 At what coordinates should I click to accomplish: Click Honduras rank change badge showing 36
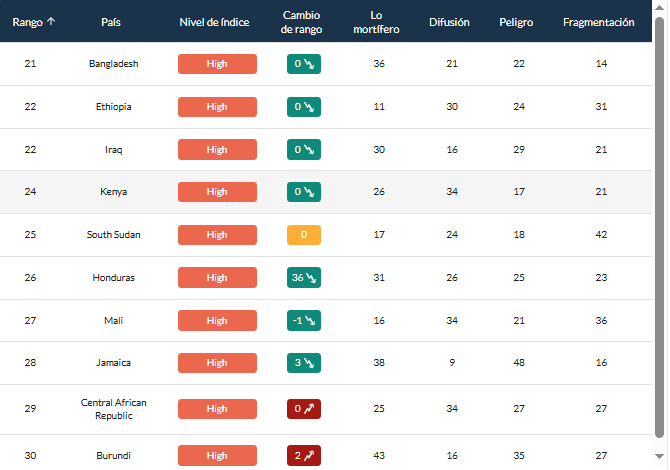click(303, 278)
